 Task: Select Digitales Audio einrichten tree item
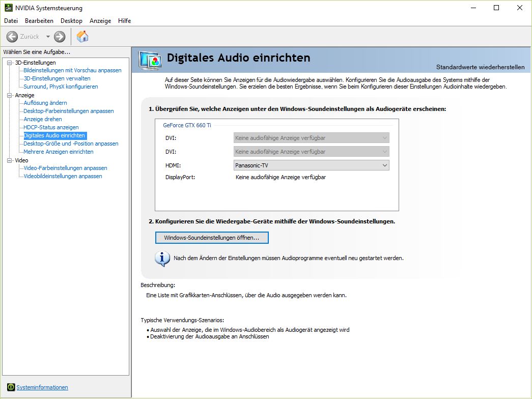(54, 135)
